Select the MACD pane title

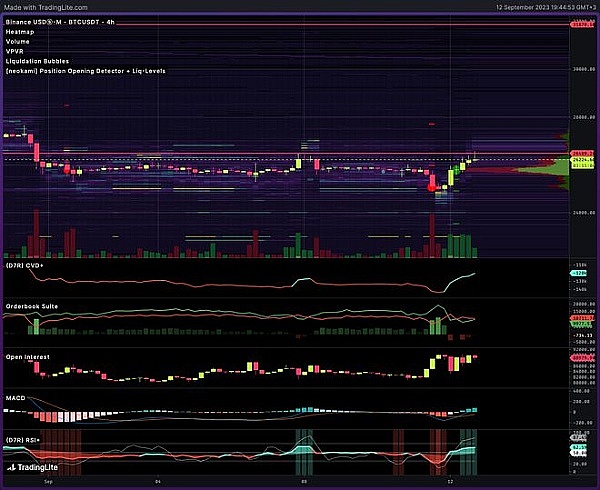pyautogui.click(x=16, y=395)
